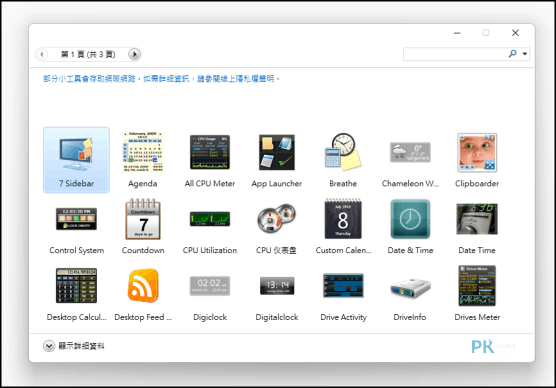556x388 pixels.
Task: Select the All CPU Meter gadget
Action: (x=210, y=152)
